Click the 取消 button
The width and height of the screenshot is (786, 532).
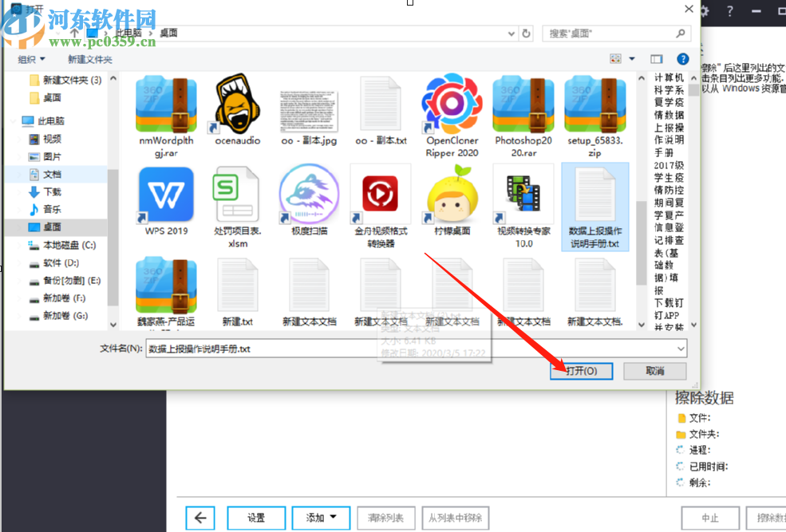tap(654, 371)
